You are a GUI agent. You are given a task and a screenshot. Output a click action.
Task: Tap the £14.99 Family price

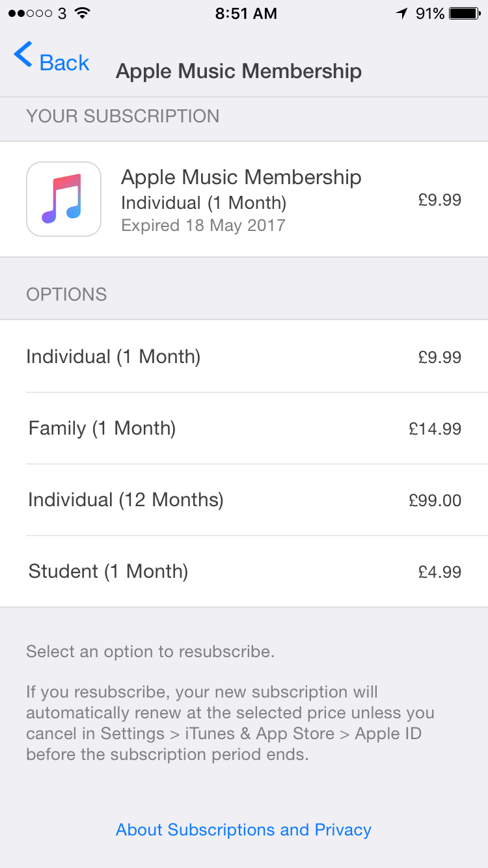[x=435, y=429]
